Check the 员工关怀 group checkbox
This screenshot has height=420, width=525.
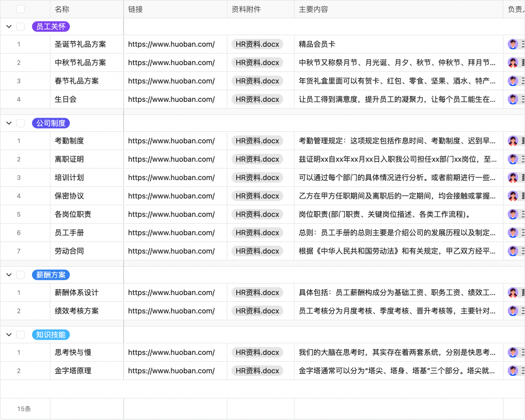tap(20, 26)
